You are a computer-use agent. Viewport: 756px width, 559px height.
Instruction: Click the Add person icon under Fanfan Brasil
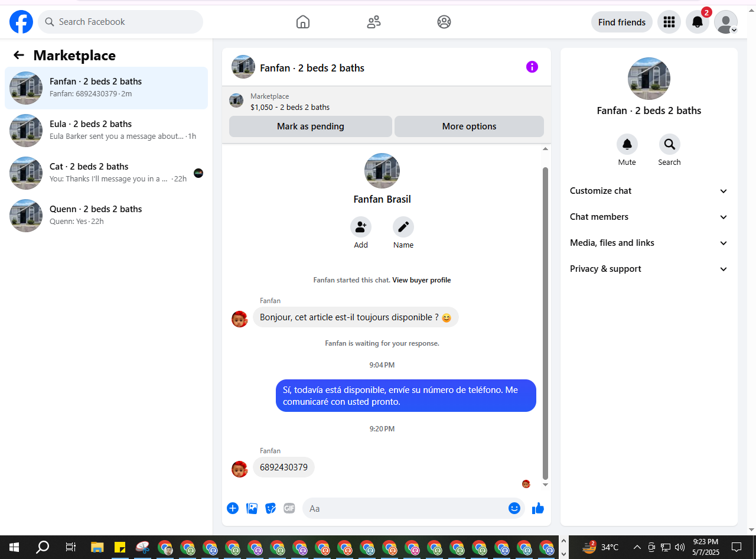pyautogui.click(x=361, y=227)
